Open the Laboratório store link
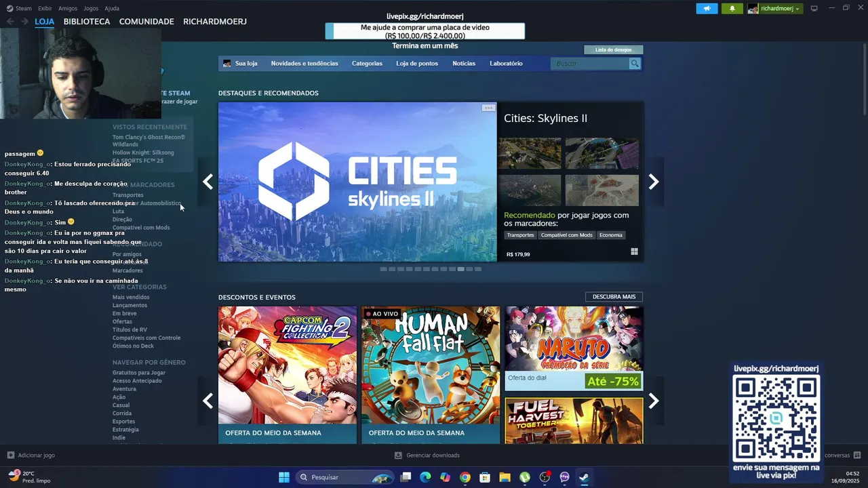The image size is (868, 488). coord(506,63)
